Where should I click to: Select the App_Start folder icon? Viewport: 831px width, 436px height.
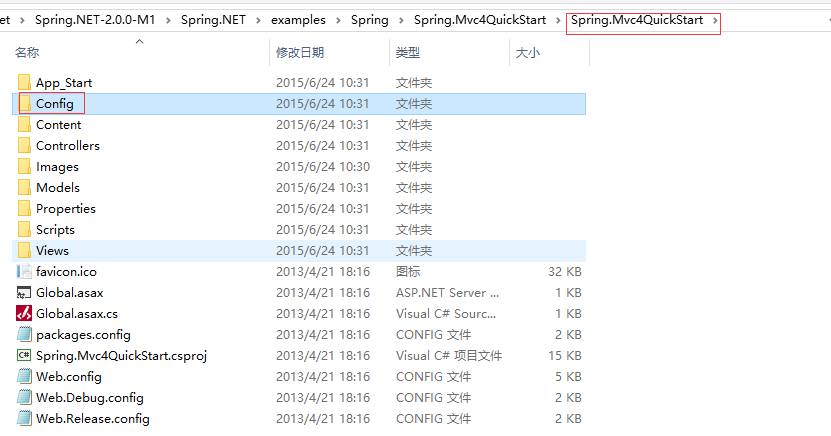pos(24,83)
